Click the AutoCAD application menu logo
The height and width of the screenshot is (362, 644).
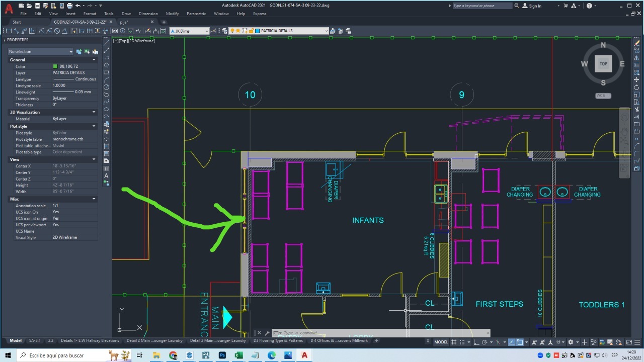click(9, 9)
